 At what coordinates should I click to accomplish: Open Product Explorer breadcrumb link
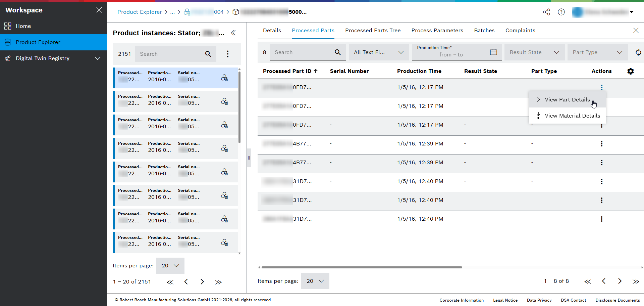pos(140,12)
